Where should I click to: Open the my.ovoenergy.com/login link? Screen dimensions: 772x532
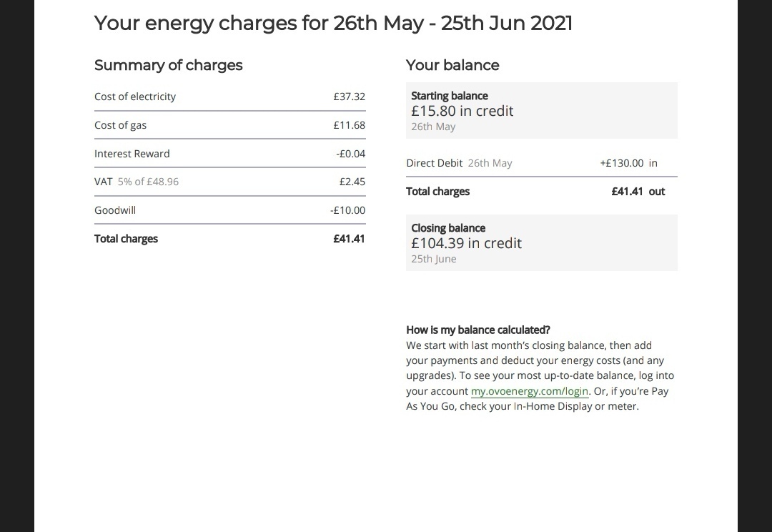(x=529, y=391)
